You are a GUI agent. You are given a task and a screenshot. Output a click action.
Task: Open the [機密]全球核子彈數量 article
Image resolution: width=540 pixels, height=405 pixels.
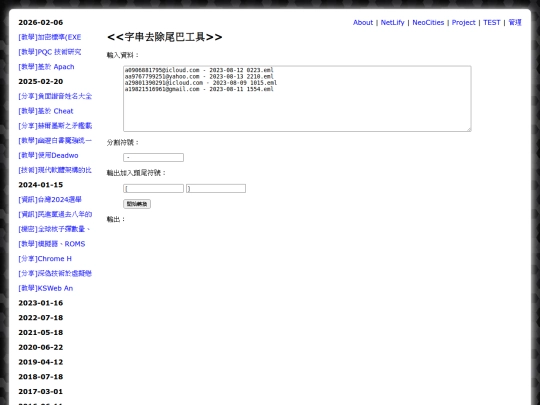54,229
